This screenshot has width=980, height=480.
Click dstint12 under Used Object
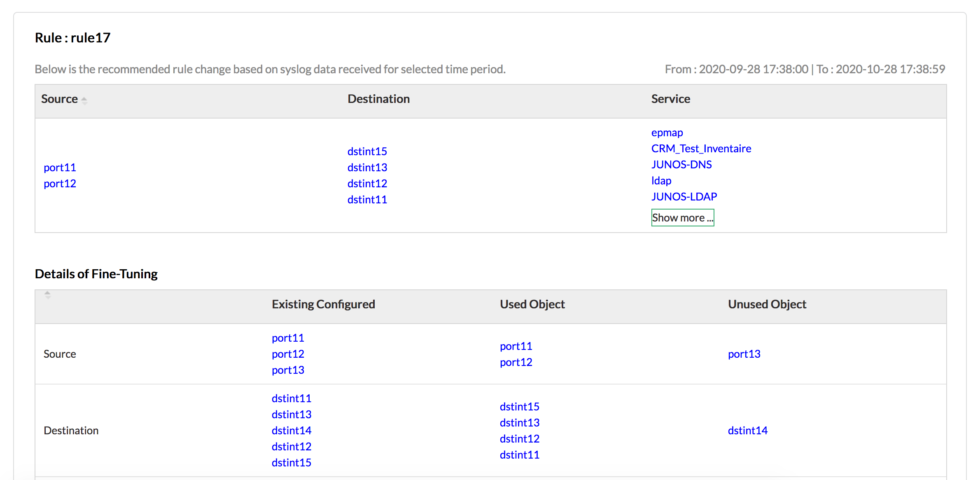[x=519, y=439]
